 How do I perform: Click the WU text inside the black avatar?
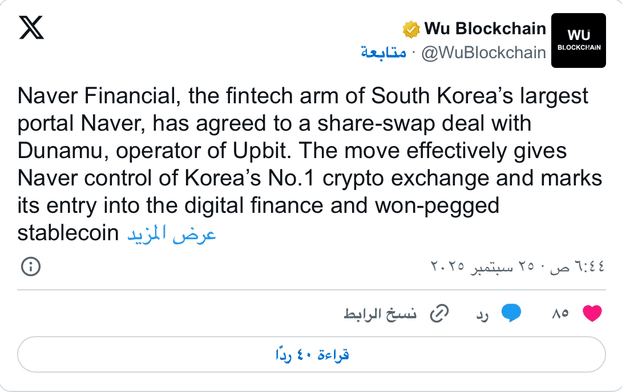[579, 35]
